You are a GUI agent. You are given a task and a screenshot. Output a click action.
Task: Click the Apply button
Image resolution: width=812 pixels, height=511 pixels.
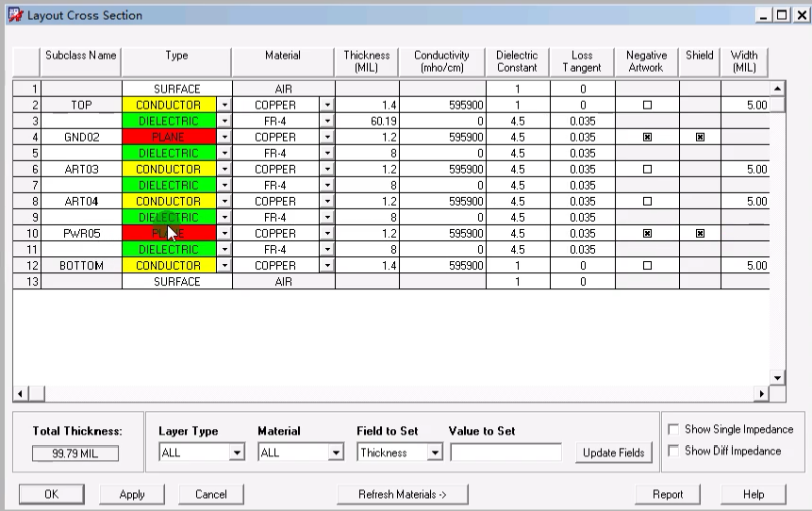[x=132, y=494]
